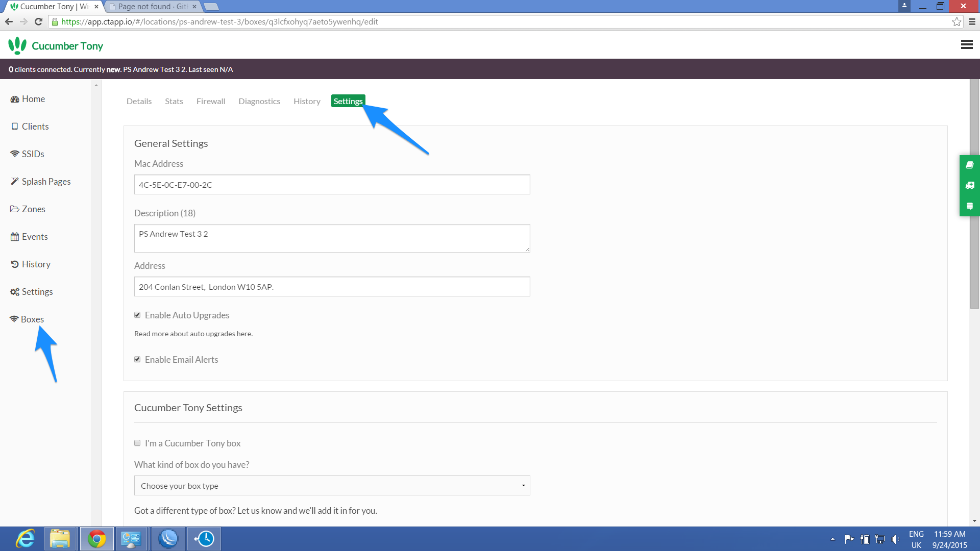Open the server manager app in taskbar
This screenshot has height=551, width=980.
pyautogui.click(x=131, y=539)
